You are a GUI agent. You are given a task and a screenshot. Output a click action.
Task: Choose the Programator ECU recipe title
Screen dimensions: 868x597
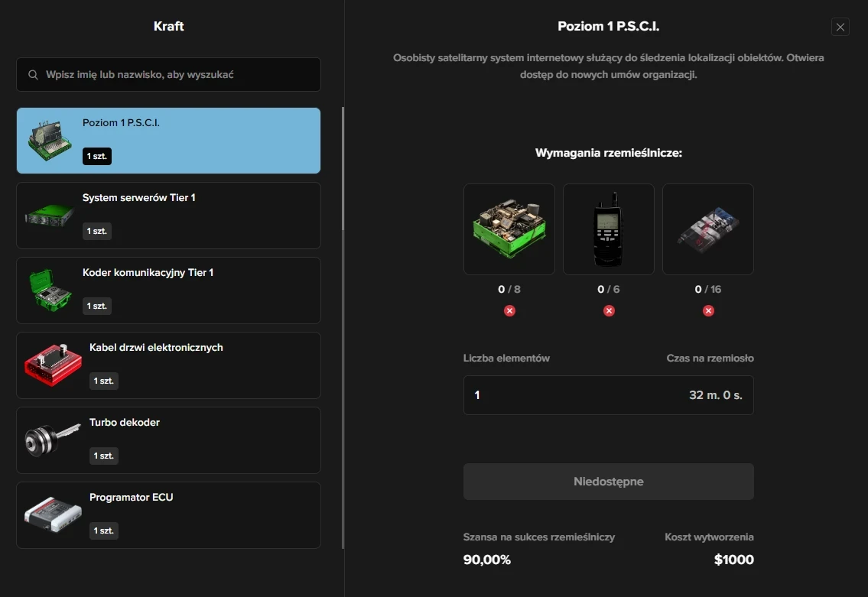click(x=132, y=498)
